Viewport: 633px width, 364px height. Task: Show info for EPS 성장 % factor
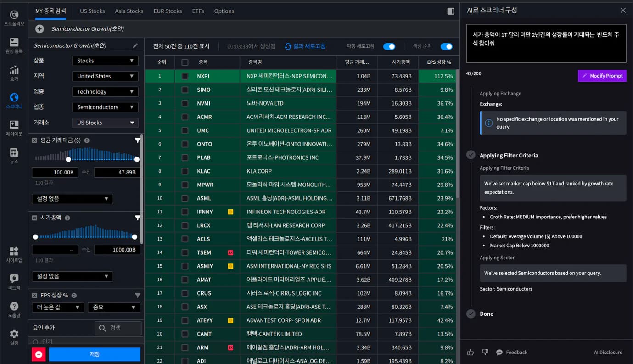click(x=74, y=296)
